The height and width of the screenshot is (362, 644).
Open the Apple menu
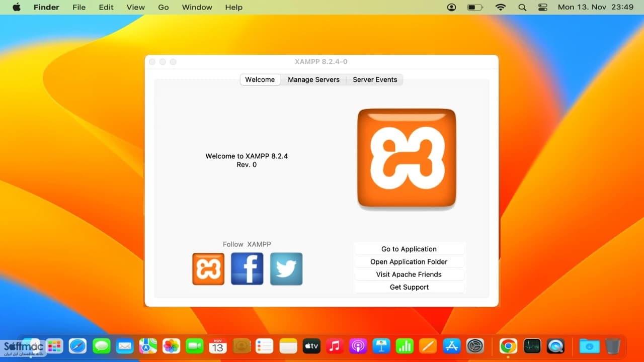17,7
